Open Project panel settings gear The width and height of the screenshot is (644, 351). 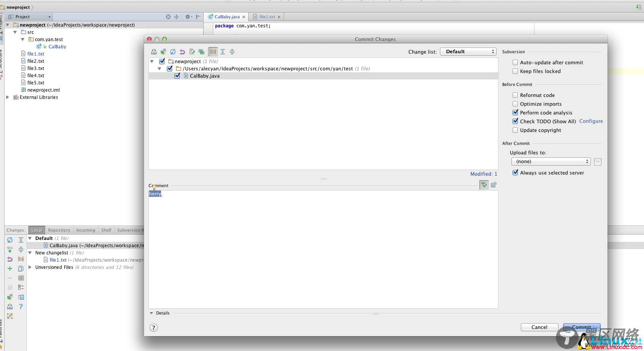tap(188, 17)
